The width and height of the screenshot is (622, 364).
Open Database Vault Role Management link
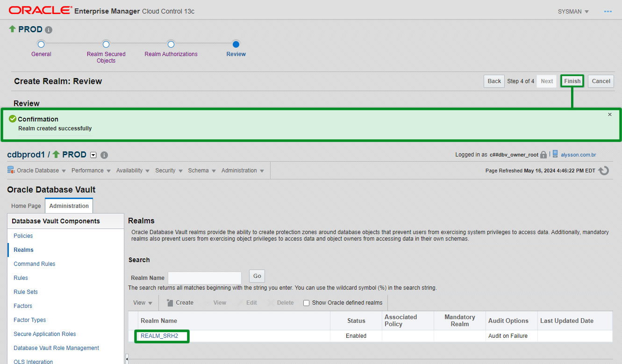57,348
